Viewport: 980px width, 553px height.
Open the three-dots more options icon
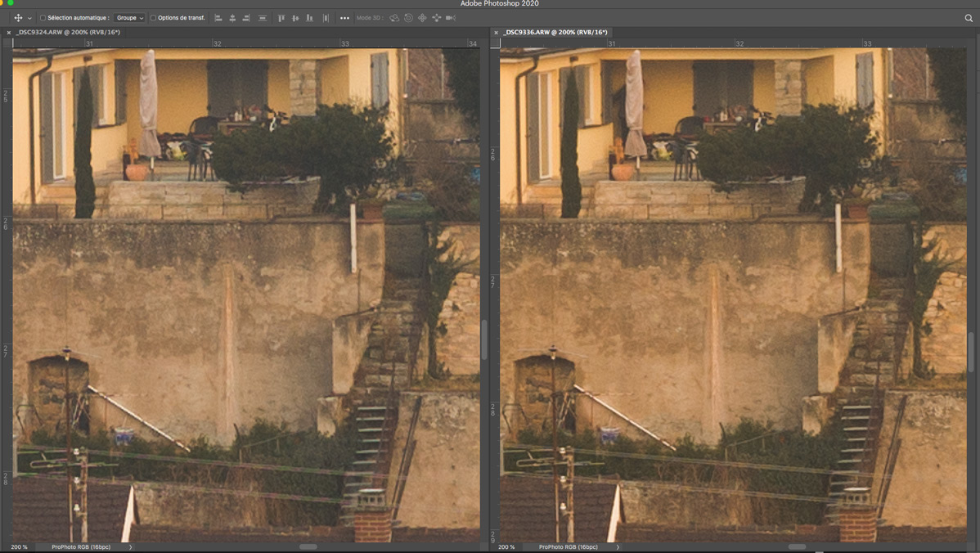coord(344,18)
